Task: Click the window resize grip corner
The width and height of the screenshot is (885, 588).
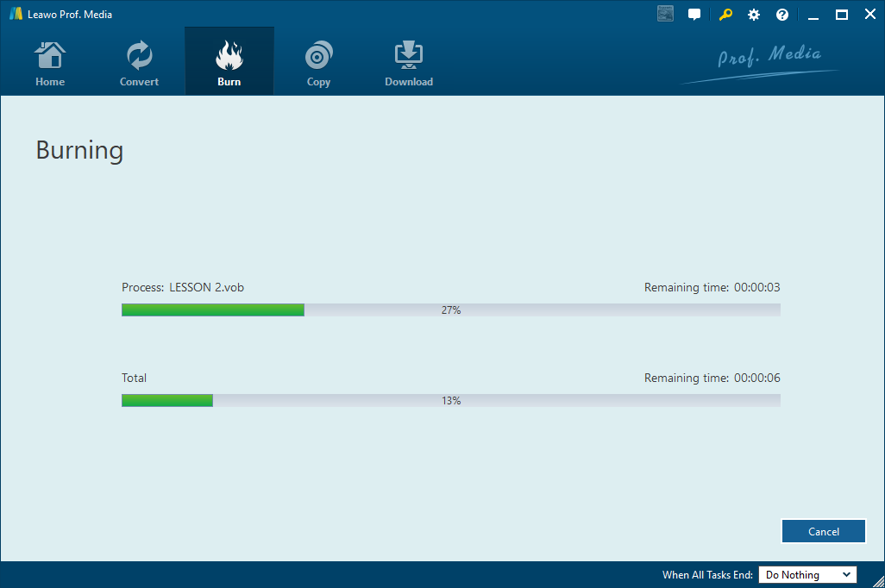Action: pos(878,581)
